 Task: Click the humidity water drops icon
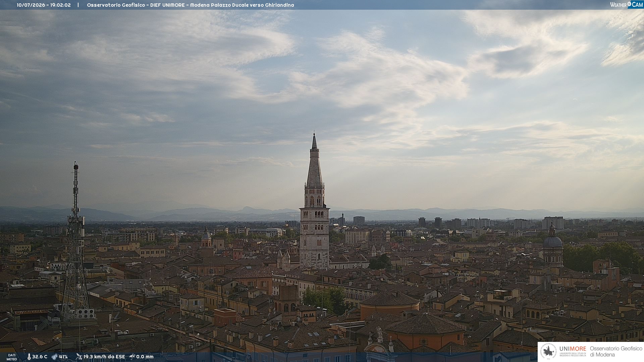click(x=54, y=357)
